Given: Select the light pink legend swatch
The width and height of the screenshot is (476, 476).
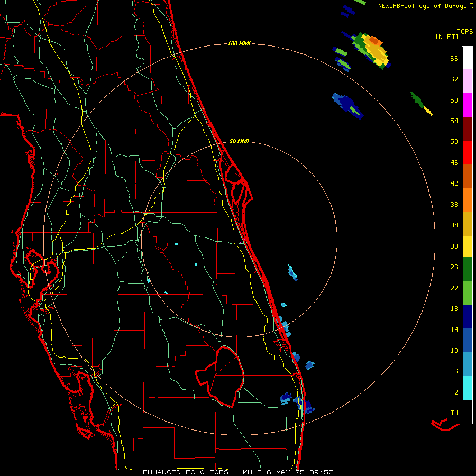Looking at the screenshot, I should pyautogui.click(x=467, y=81).
